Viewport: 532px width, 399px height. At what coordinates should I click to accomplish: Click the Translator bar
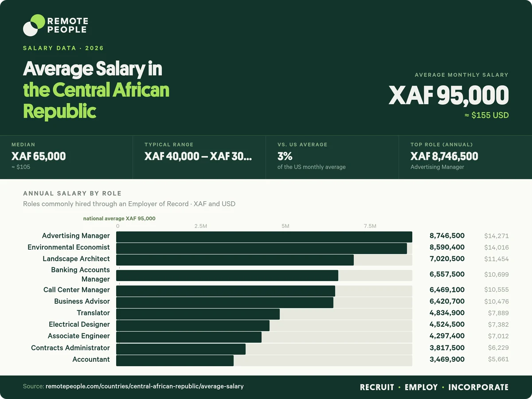click(x=198, y=314)
